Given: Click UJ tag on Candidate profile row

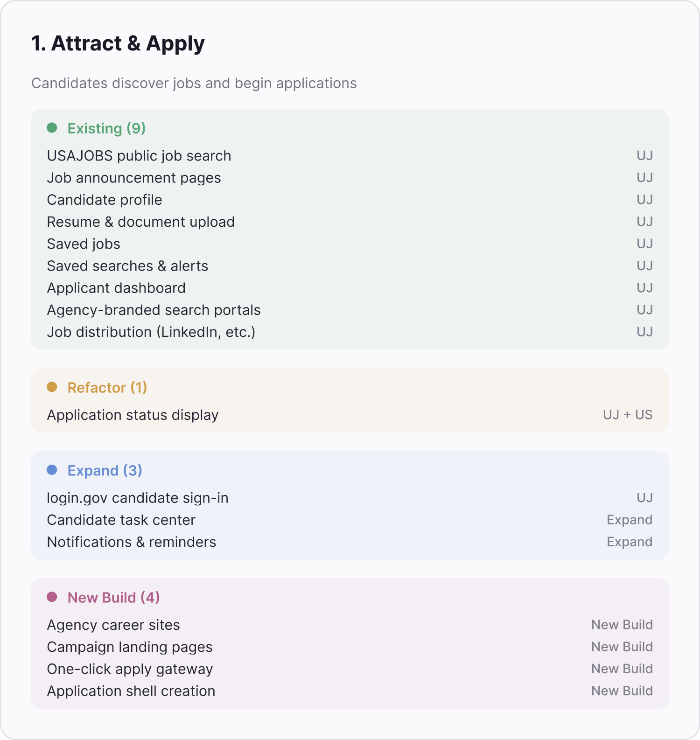Looking at the screenshot, I should pyautogui.click(x=644, y=200).
